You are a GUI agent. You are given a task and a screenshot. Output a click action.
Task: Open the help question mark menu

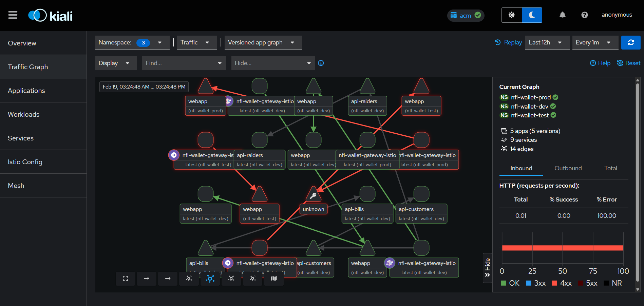coord(584,15)
